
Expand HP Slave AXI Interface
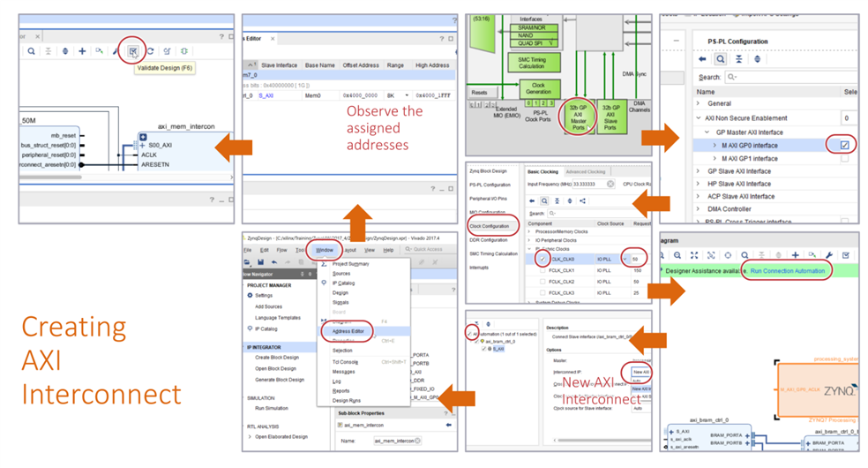(698, 184)
